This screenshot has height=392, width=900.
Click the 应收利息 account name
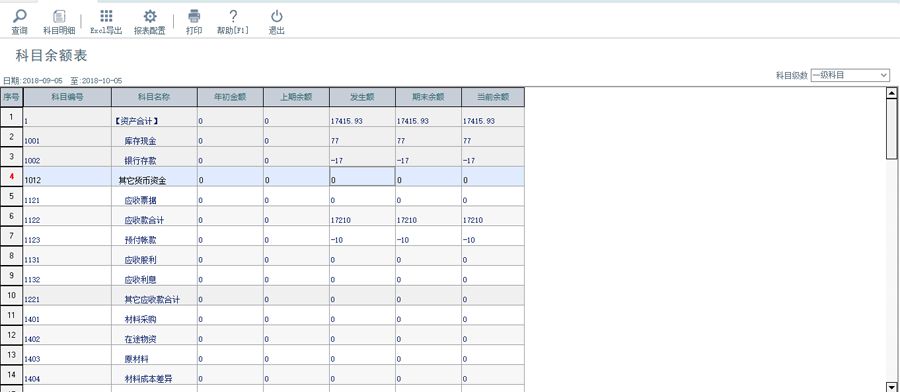pyautogui.click(x=140, y=280)
